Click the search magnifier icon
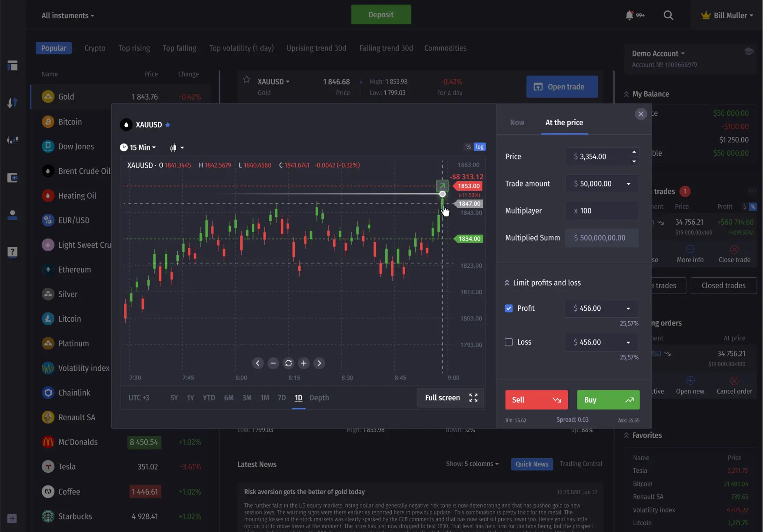This screenshot has width=763, height=532. click(668, 15)
